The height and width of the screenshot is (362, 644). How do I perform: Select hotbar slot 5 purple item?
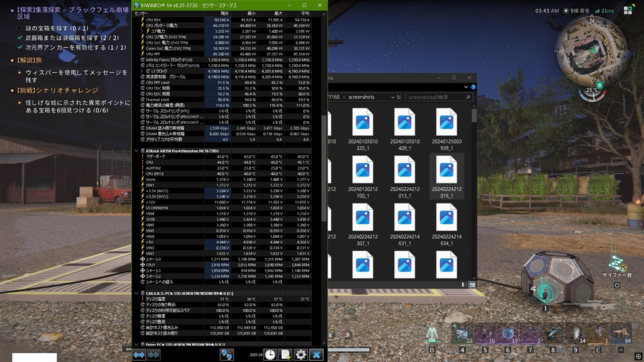[485, 334]
